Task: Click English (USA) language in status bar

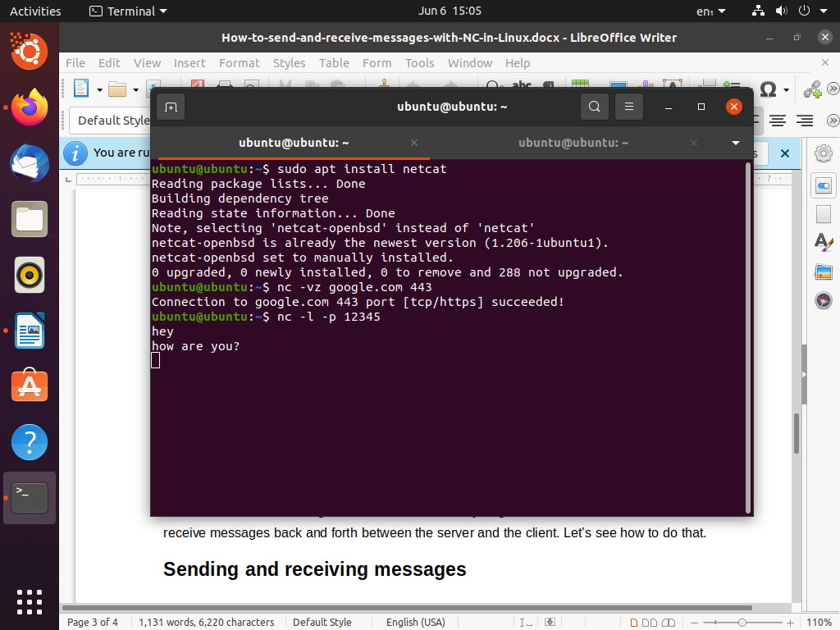Action: [416, 622]
